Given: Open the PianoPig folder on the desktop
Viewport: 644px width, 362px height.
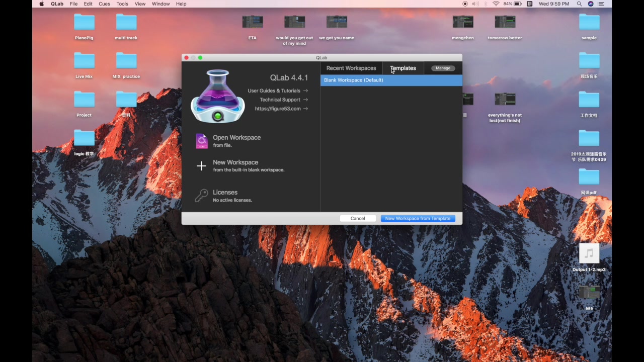Looking at the screenshot, I should [x=84, y=22].
